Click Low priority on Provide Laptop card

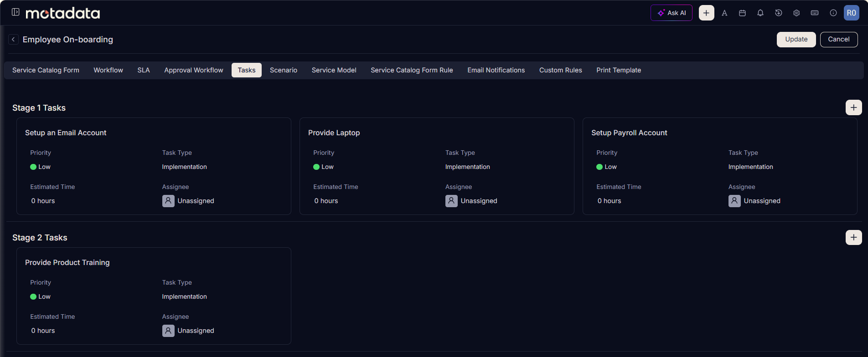coord(324,167)
